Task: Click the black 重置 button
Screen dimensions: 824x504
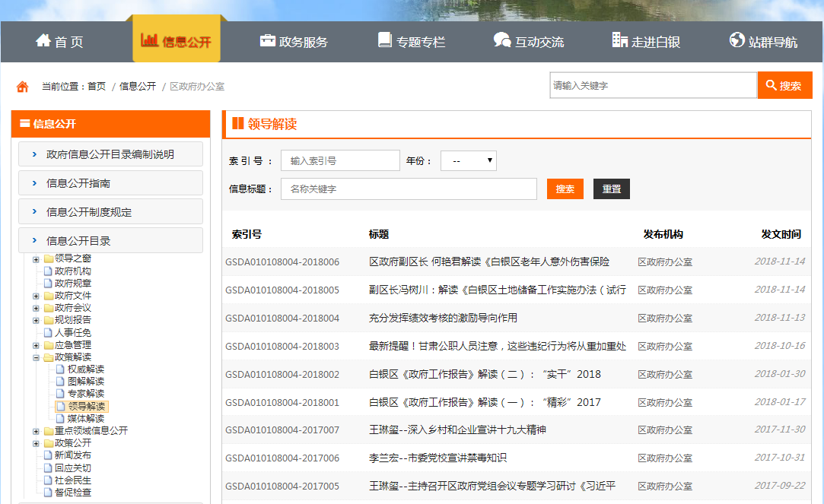Action: (x=612, y=189)
